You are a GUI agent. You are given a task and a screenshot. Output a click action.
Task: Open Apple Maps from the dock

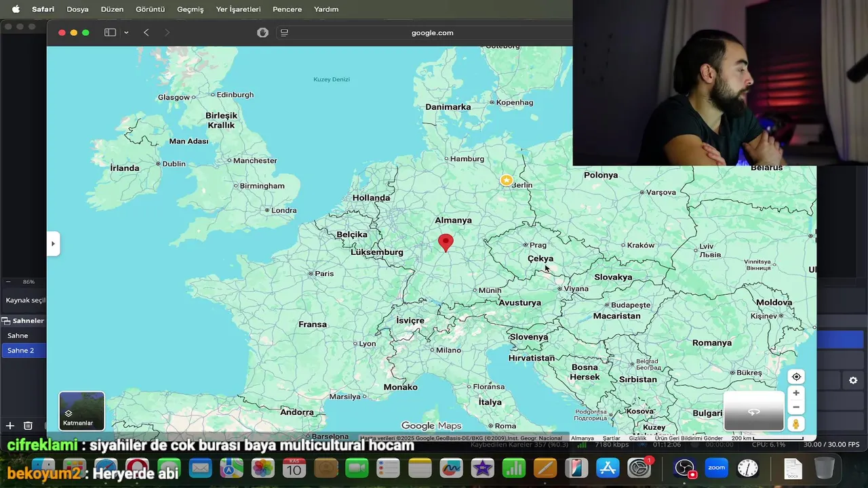(231, 468)
